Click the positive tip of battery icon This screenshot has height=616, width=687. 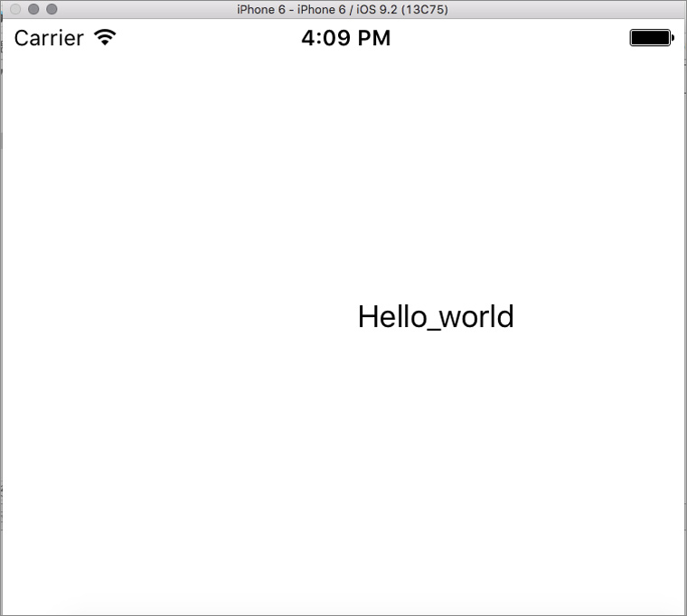[673, 38]
